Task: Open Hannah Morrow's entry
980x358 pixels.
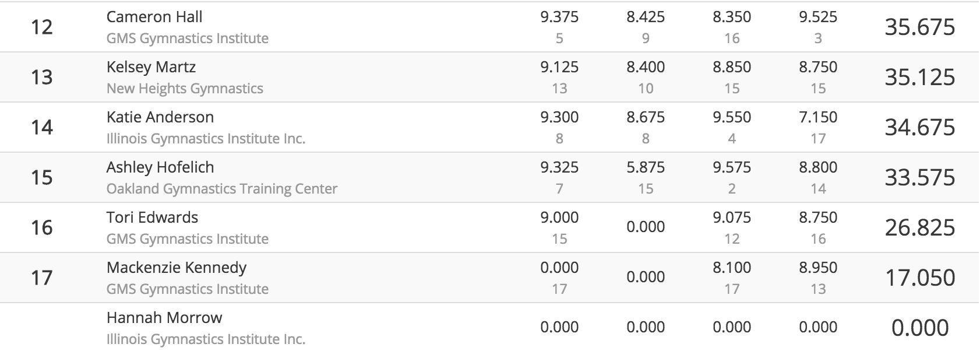Action: (164, 318)
